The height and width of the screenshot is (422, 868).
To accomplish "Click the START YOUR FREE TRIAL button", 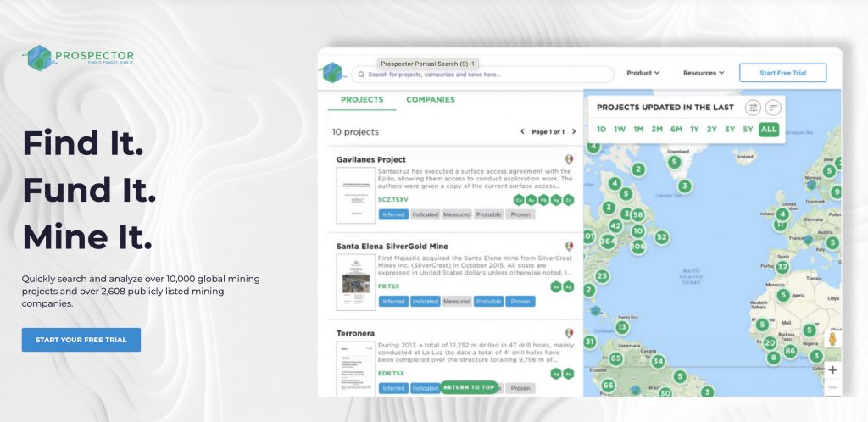I will (81, 340).
